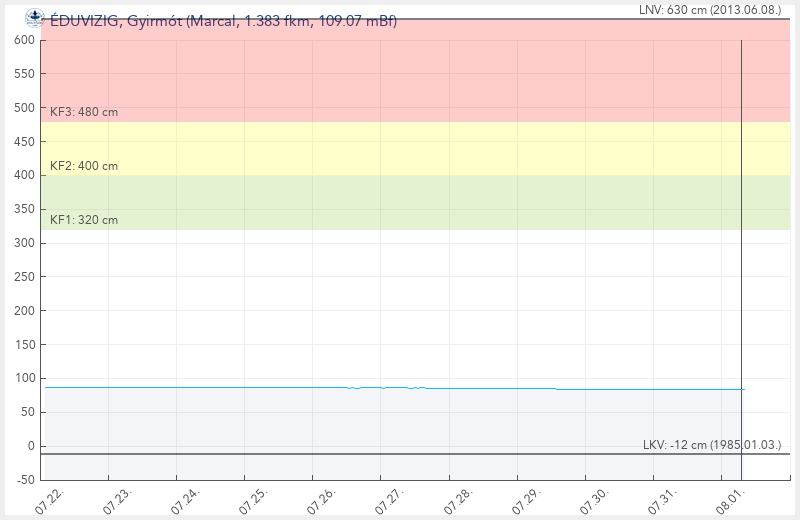
Task: Click the y-axis value 400
Action: [24, 175]
